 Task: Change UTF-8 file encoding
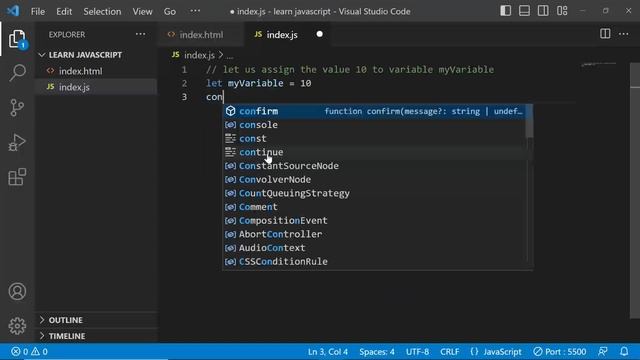point(417,351)
